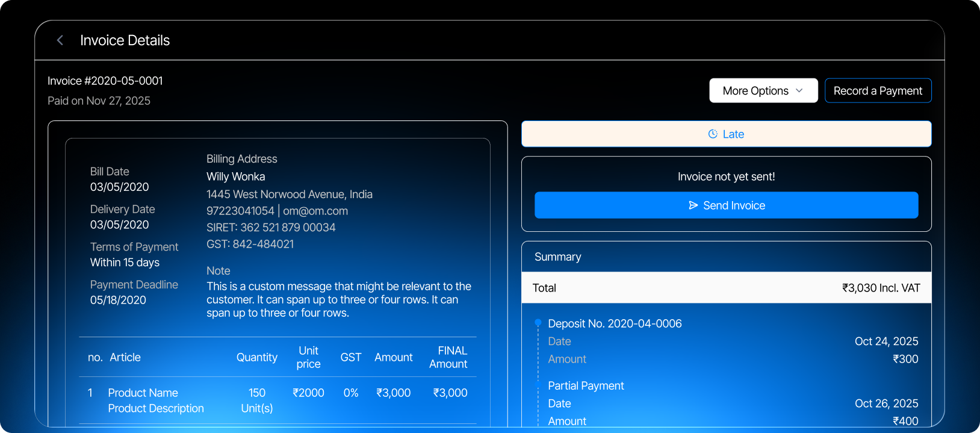This screenshot has width=980, height=433.
Task: Click the Summary panel header
Action: click(558, 257)
